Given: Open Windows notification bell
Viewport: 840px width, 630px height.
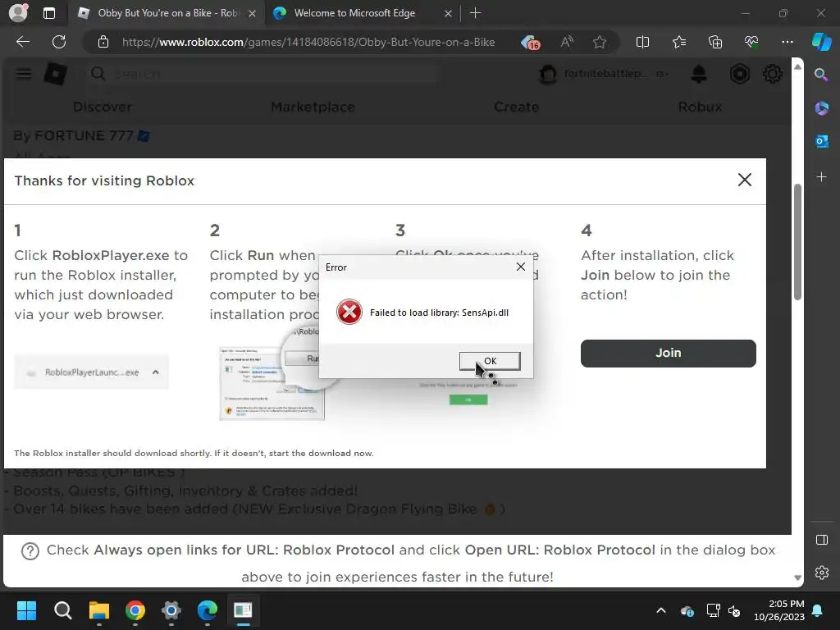Looking at the screenshot, I should click(818, 610).
